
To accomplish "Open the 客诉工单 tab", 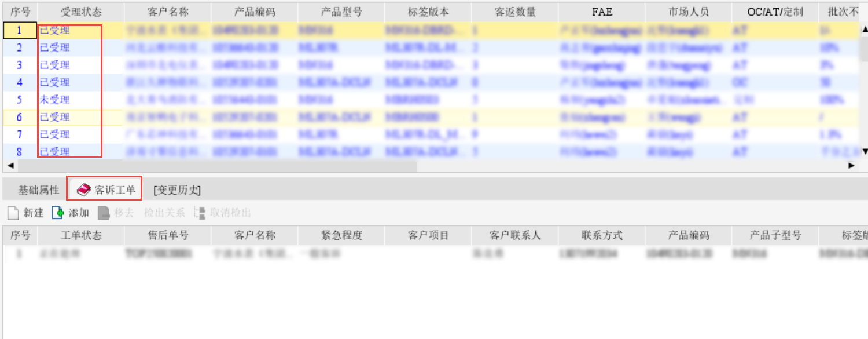I will (x=105, y=189).
